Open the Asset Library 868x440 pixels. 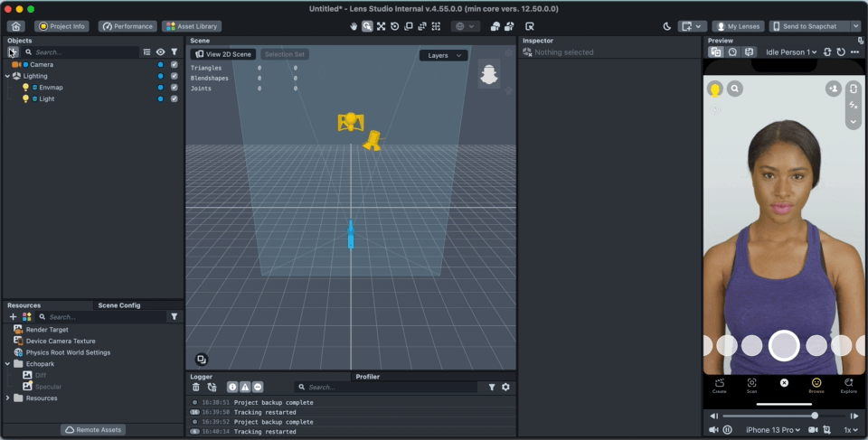click(x=192, y=26)
